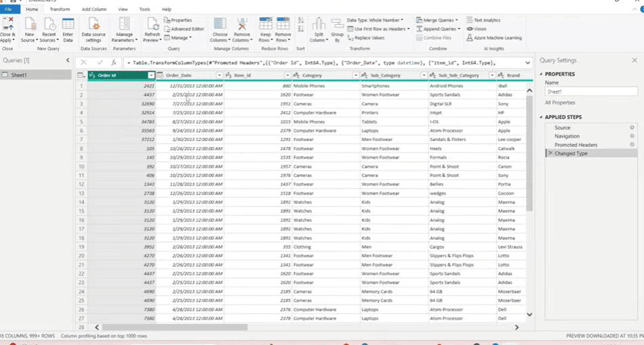The image size is (644, 345).
Task: Open the Data Type: Whole Number dropdown
Action: (375, 20)
